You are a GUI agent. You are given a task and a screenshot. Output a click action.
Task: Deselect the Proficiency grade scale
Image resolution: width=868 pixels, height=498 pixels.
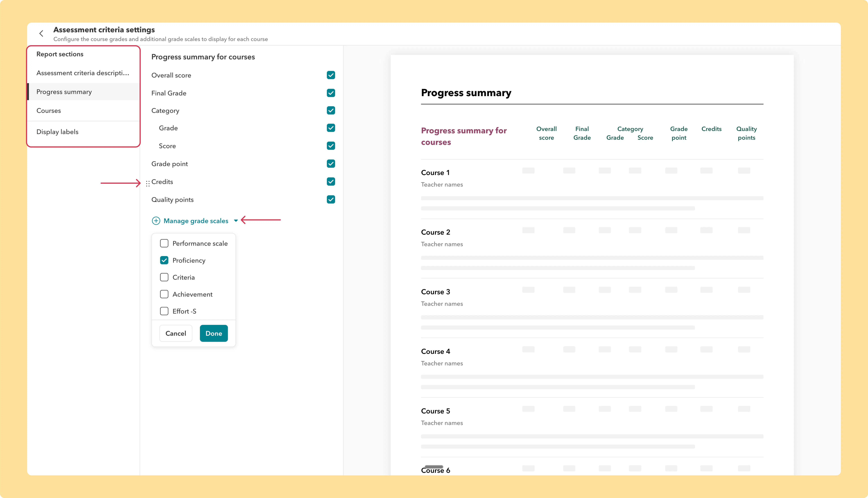[164, 260]
